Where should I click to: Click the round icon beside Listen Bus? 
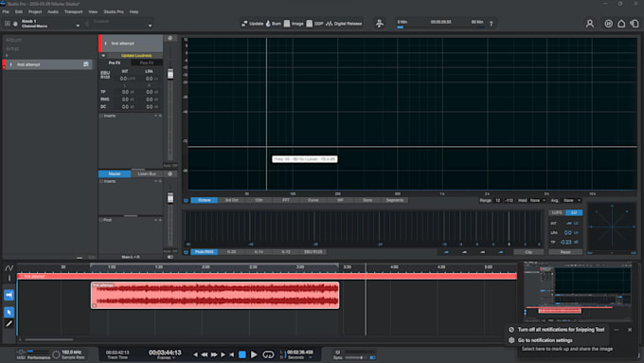pyautogui.click(x=170, y=173)
